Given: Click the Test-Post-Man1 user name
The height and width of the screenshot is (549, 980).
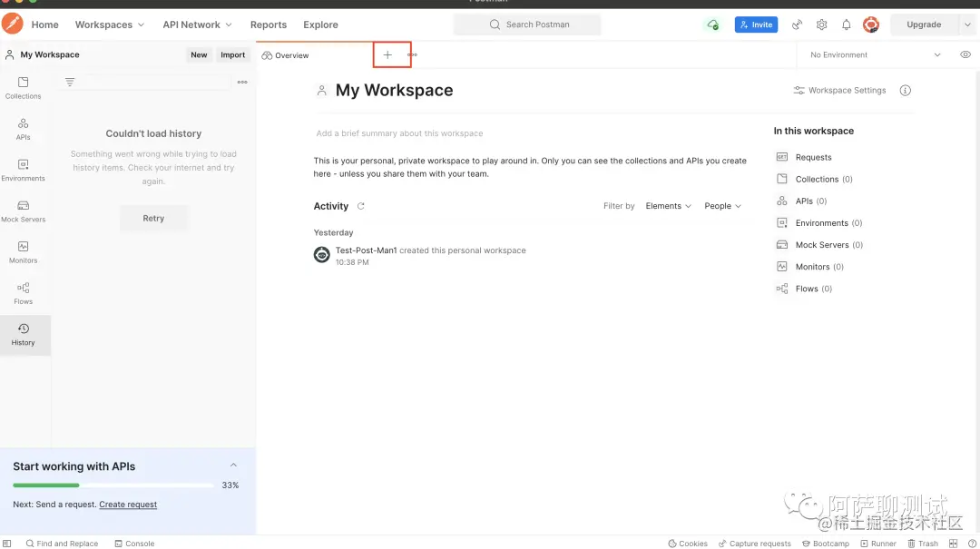Looking at the screenshot, I should [366, 250].
